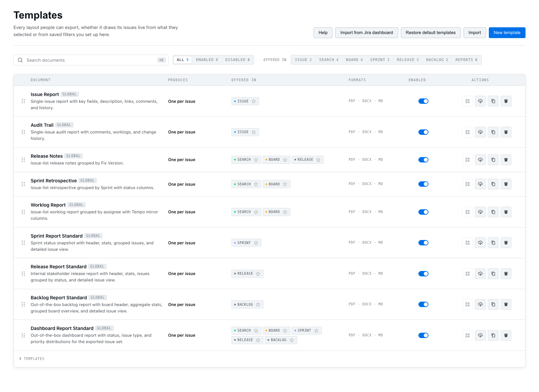This screenshot has height=392, width=539.
Task: Delete the Sprint Retrospective template
Action: 506,184
